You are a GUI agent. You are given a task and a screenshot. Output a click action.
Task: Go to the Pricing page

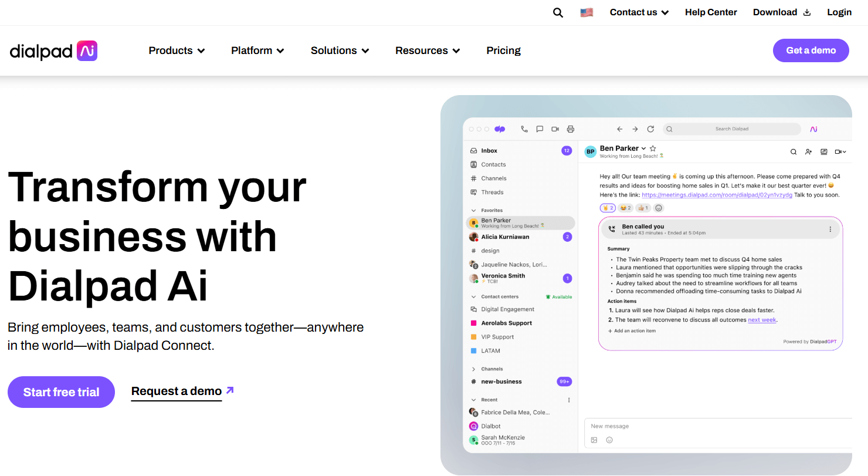point(503,50)
